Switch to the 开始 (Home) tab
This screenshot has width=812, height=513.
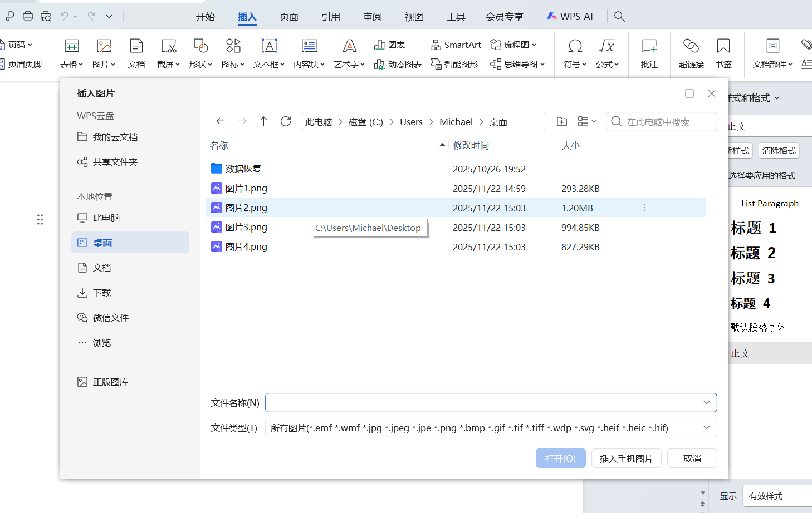point(205,17)
